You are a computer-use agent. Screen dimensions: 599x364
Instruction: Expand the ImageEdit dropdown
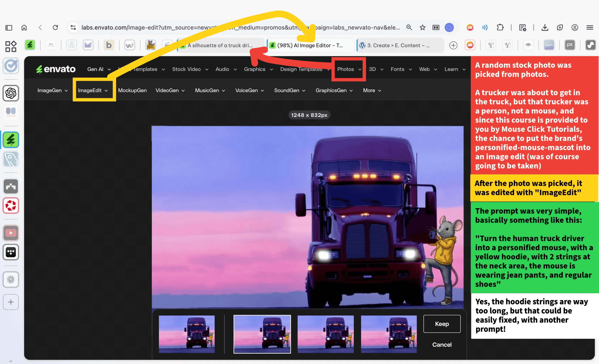[93, 90]
